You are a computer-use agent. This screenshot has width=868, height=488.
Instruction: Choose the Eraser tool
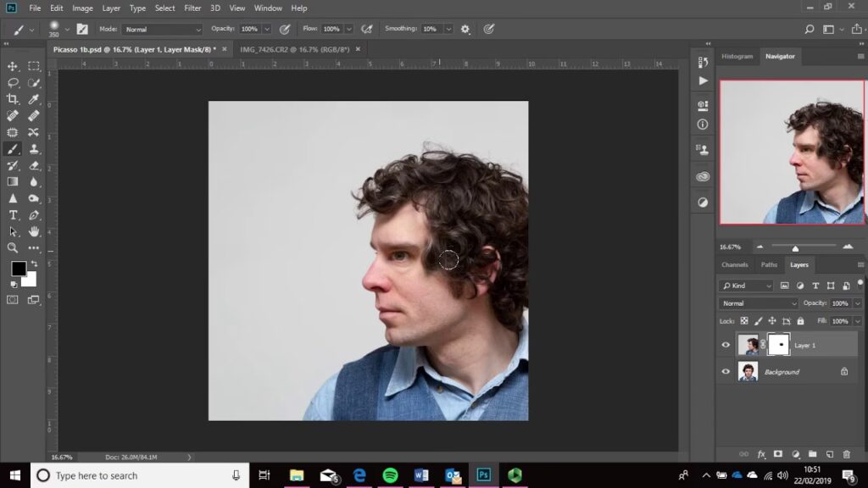34,165
